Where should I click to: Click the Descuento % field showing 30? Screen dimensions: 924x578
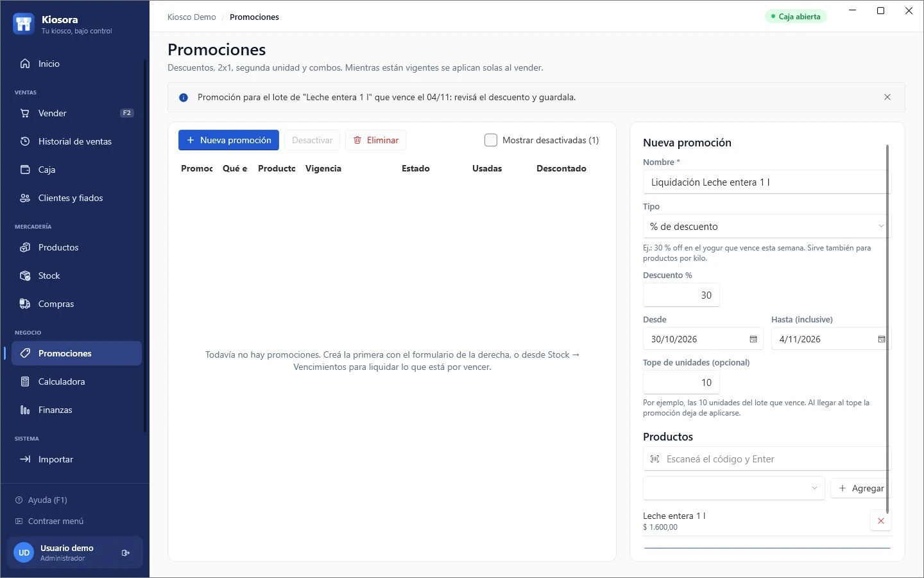coord(681,295)
